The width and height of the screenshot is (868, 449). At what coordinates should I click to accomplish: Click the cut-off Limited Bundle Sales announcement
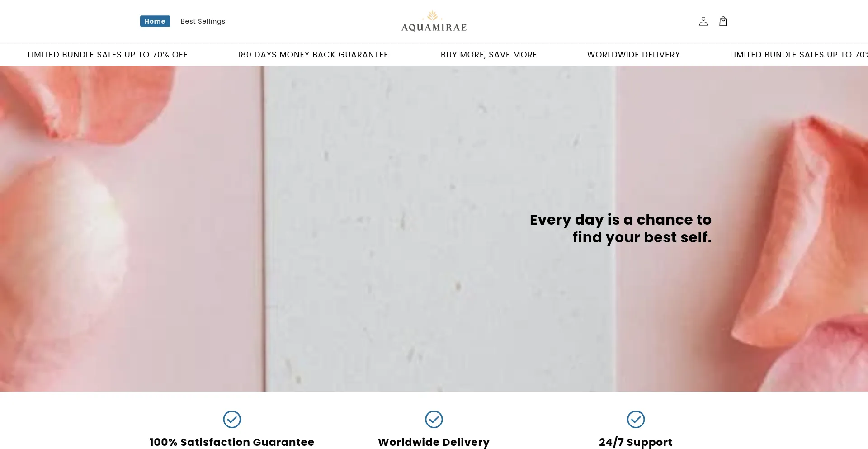click(x=799, y=55)
